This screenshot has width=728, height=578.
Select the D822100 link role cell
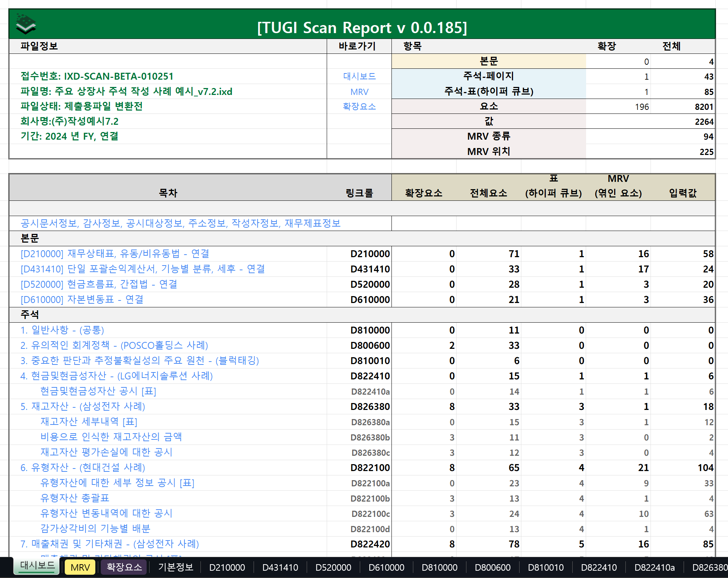click(370, 468)
